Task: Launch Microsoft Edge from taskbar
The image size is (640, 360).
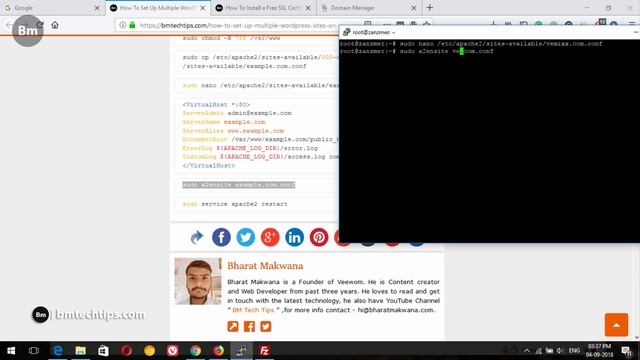Action: (x=58, y=351)
